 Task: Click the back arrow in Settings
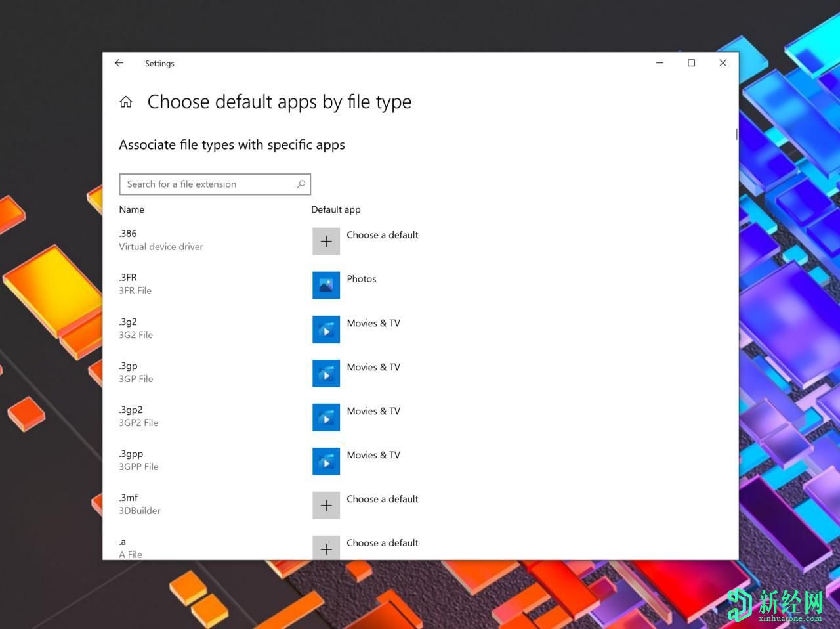coord(119,63)
